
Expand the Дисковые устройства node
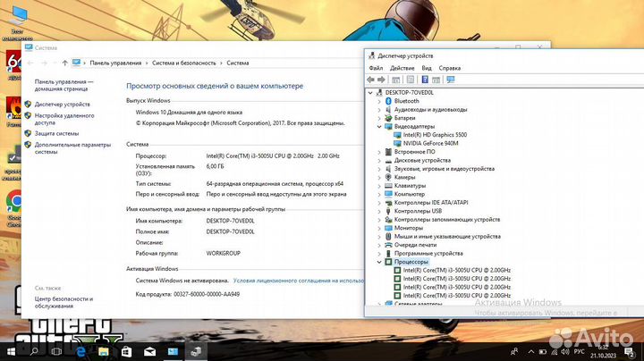(x=379, y=160)
